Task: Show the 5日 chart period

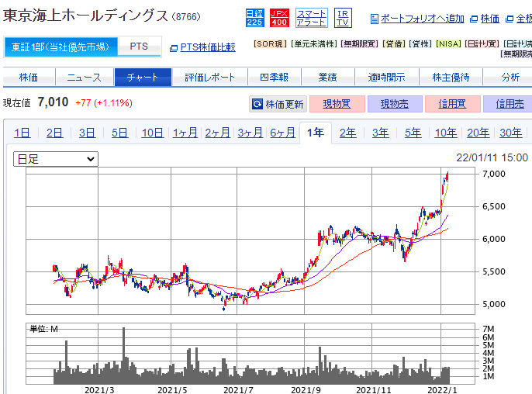Action: click(x=120, y=133)
